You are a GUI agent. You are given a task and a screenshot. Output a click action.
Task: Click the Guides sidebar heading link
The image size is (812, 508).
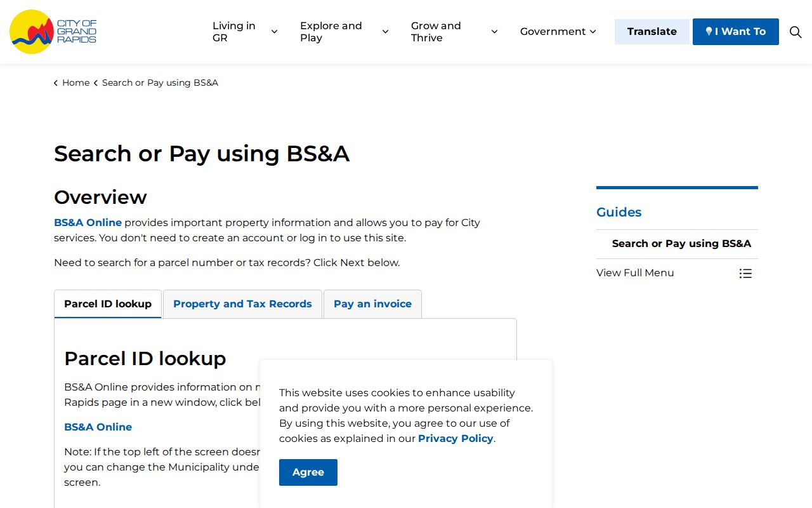click(x=619, y=213)
